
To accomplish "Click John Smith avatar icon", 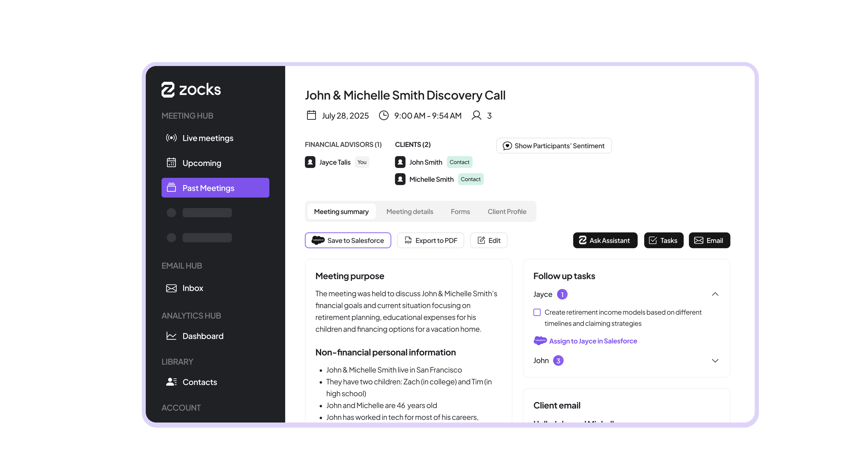I will click(x=400, y=162).
